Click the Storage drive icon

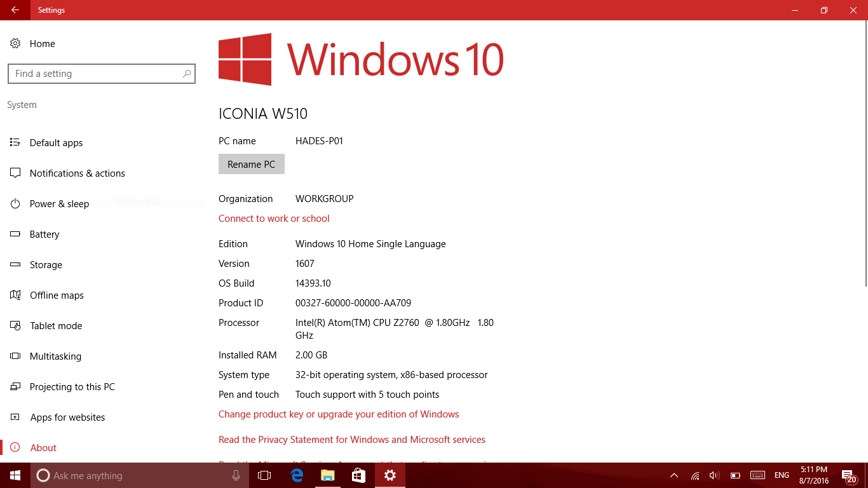tap(15, 264)
